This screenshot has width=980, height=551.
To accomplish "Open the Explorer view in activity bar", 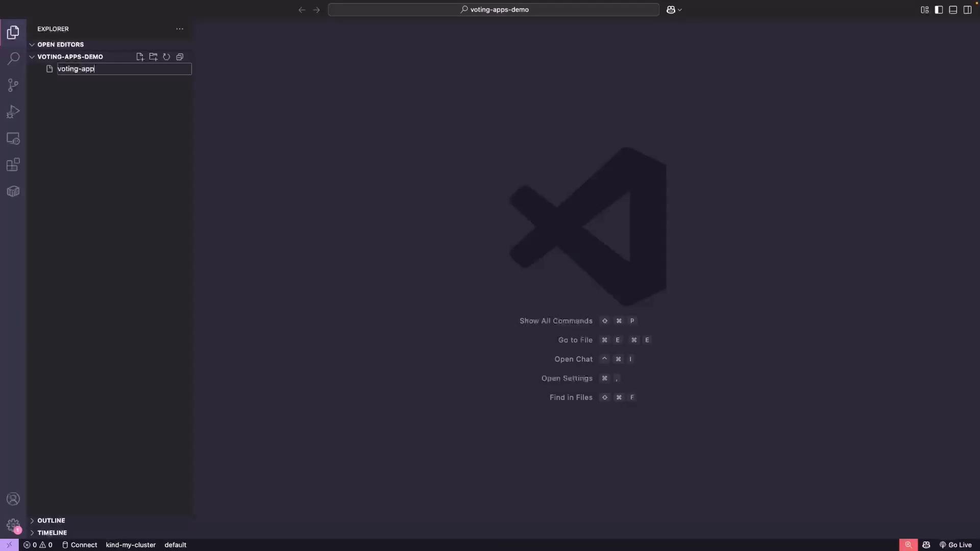I will 13,33.
